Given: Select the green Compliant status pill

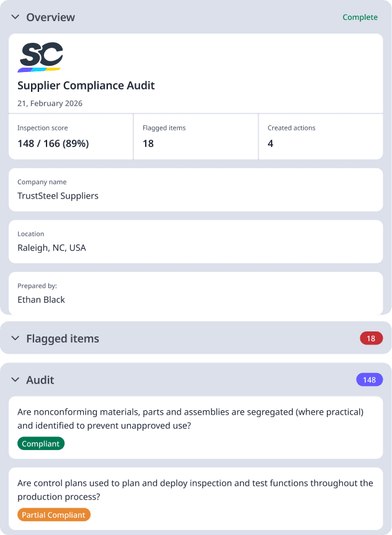Looking at the screenshot, I should tap(40, 443).
